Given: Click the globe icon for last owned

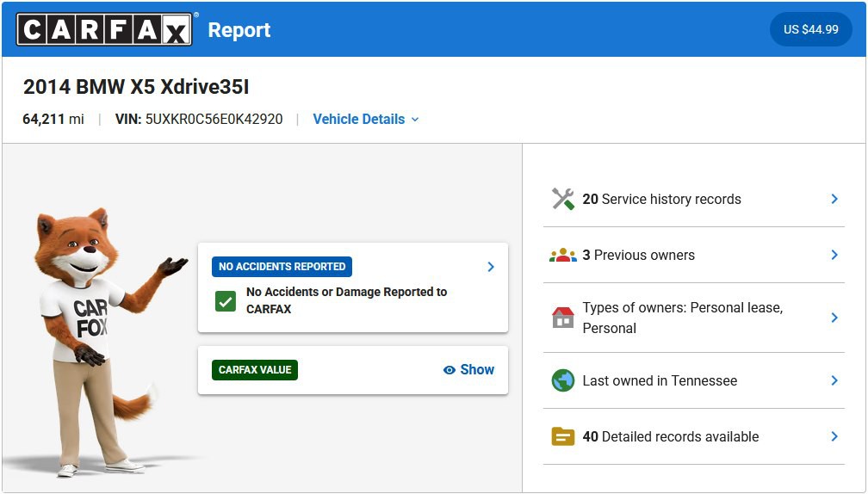Looking at the screenshot, I should pyautogui.click(x=563, y=380).
